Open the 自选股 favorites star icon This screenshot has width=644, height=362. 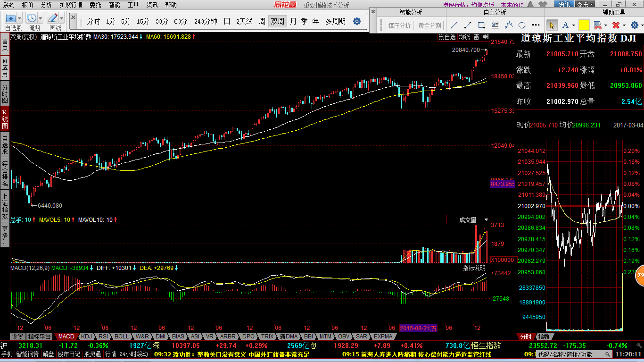(11, 18)
